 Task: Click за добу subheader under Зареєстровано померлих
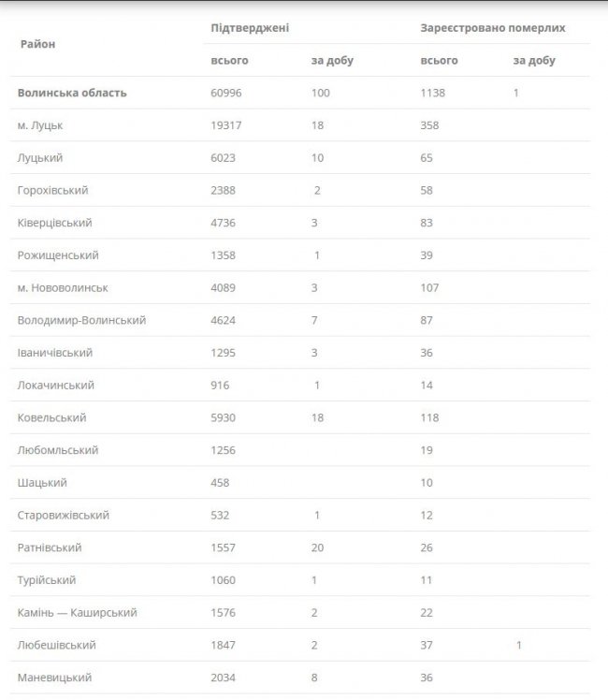(x=534, y=61)
